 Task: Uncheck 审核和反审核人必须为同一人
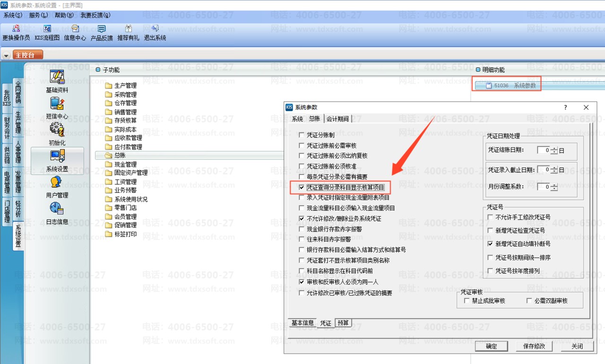pos(302,282)
